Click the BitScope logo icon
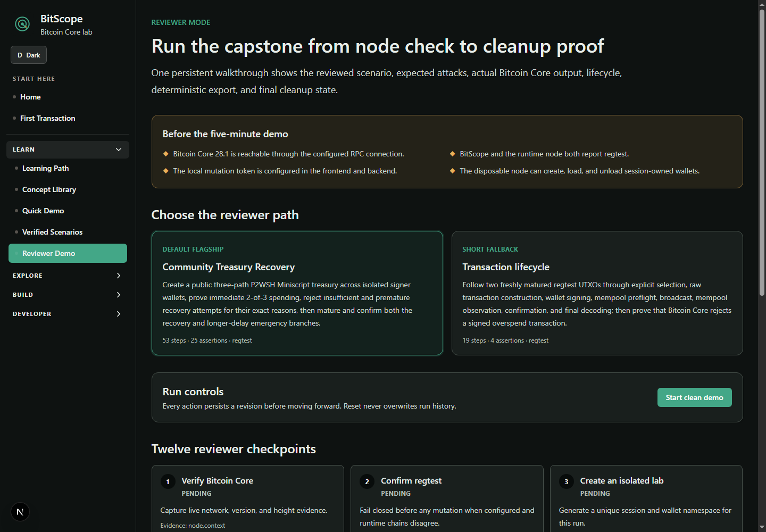Image resolution: width=766 pixels, height=532 pixels. coord(22,24)
